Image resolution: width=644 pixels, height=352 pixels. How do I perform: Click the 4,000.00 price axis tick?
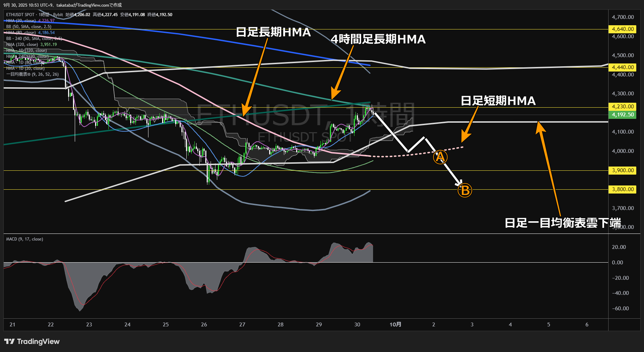tap(623, 151)
